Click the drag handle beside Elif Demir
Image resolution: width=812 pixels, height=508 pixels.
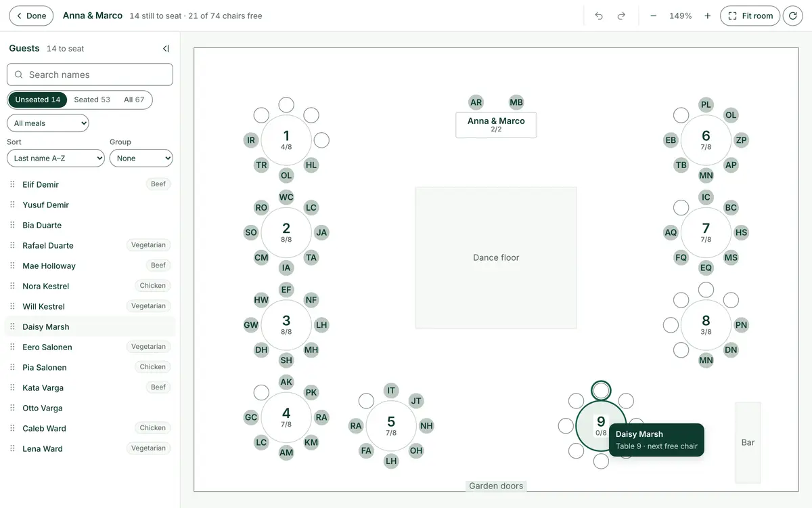pos(12,184)
